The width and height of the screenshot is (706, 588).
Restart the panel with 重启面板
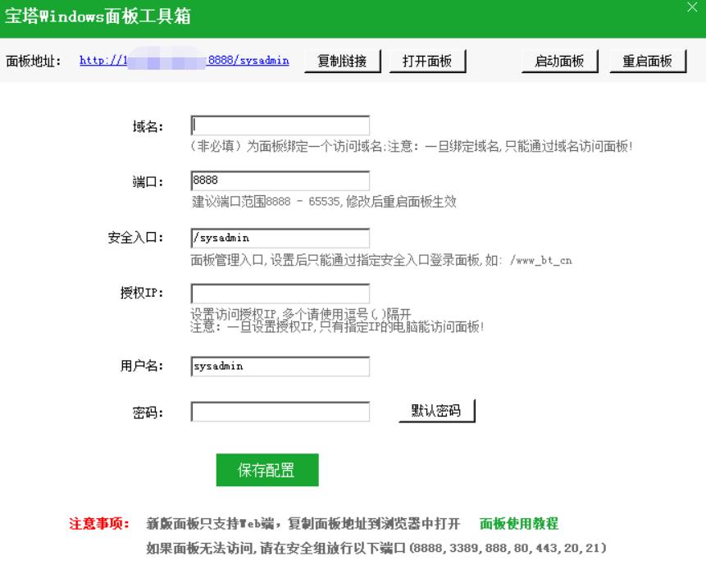pos(648,61)
